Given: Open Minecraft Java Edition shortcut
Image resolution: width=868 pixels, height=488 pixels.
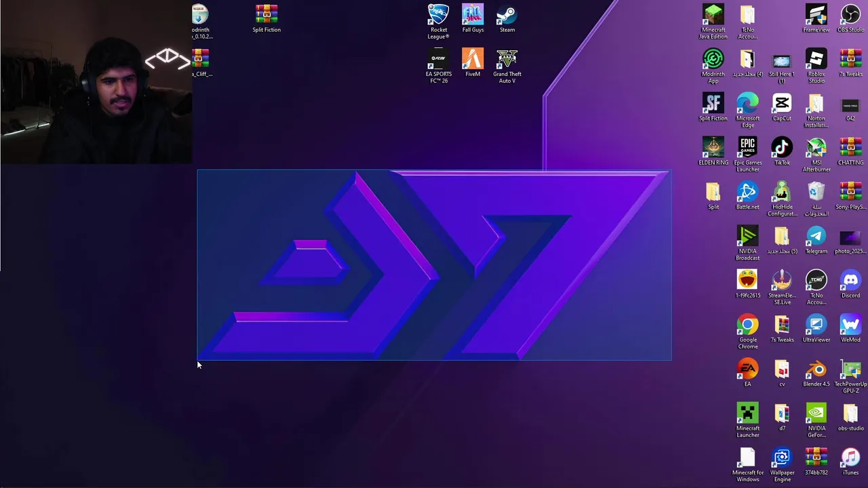Looking at the screenshot, I should [713, 21].
